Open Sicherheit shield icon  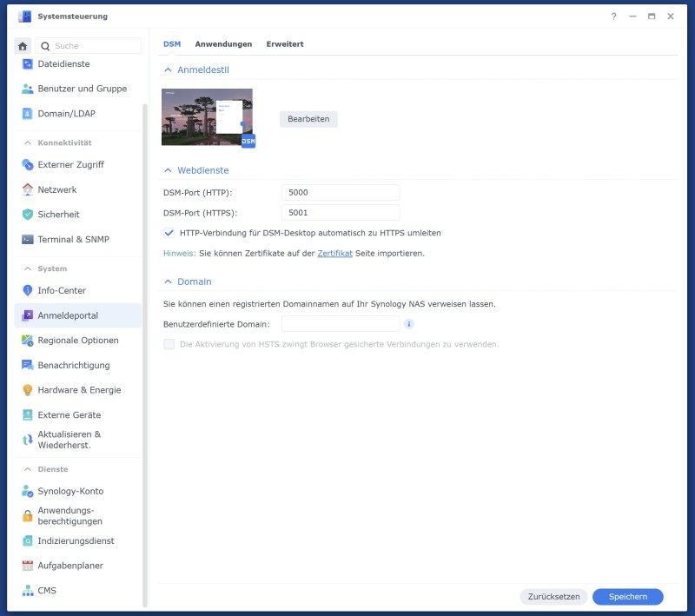tap(28, 215)
